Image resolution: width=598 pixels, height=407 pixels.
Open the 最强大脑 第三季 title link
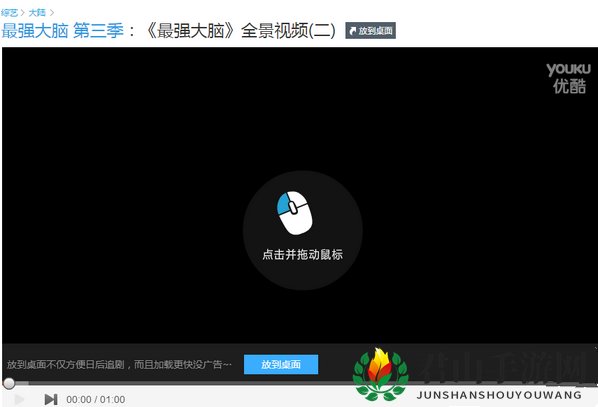point(63,31)
